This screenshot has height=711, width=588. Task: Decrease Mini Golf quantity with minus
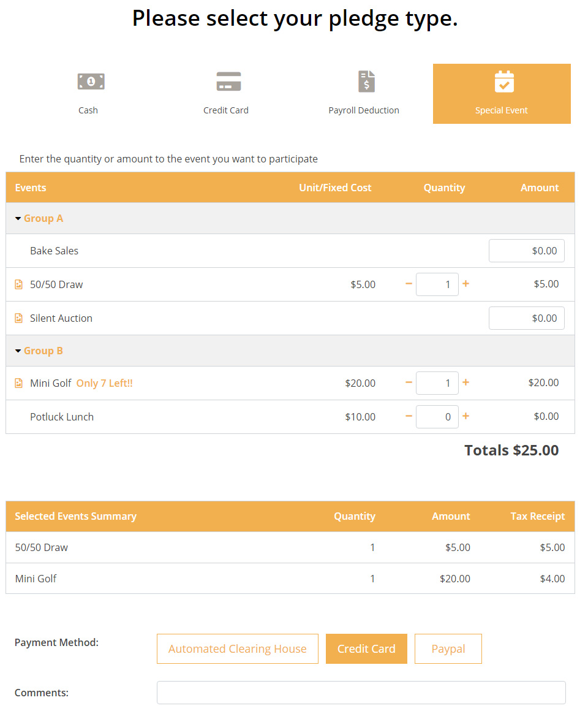pos(409,382)
